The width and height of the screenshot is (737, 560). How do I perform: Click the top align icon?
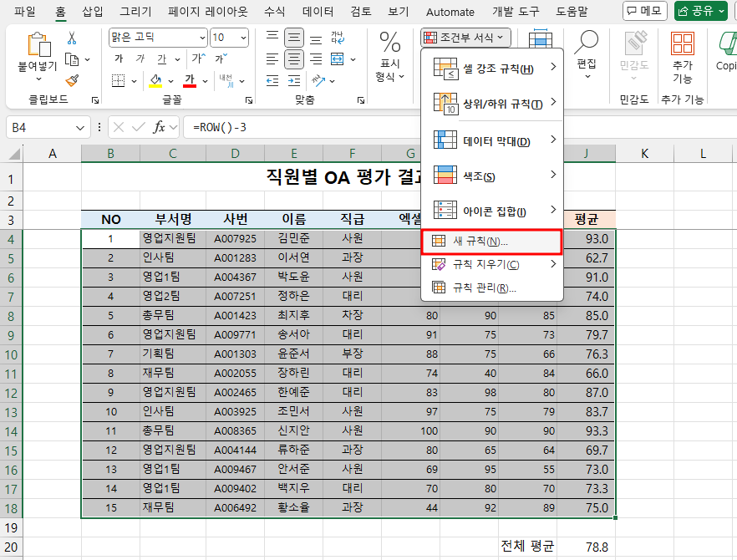coord(272,38)
